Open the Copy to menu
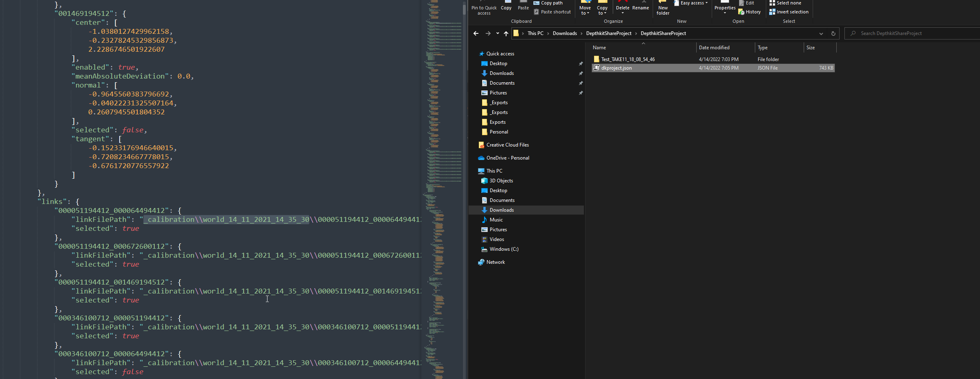 [602, 10]
